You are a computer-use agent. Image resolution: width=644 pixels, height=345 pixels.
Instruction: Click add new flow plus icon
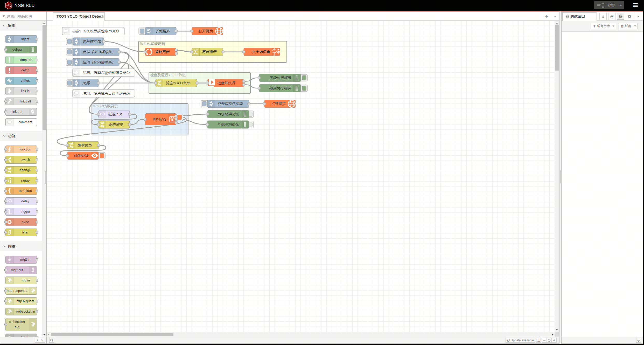pos(547,16)
